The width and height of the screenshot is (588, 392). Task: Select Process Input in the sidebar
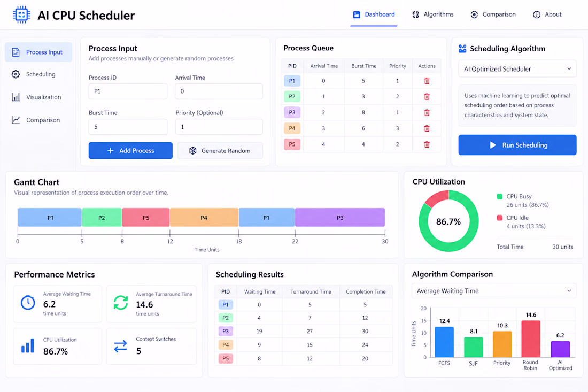tap(38, 52)
